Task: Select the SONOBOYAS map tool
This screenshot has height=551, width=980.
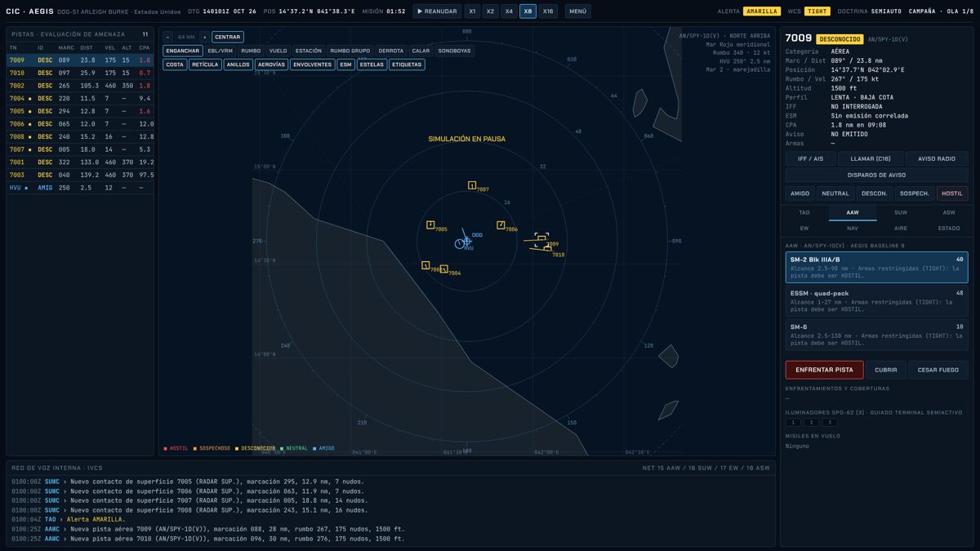Action: coord(455,51)
